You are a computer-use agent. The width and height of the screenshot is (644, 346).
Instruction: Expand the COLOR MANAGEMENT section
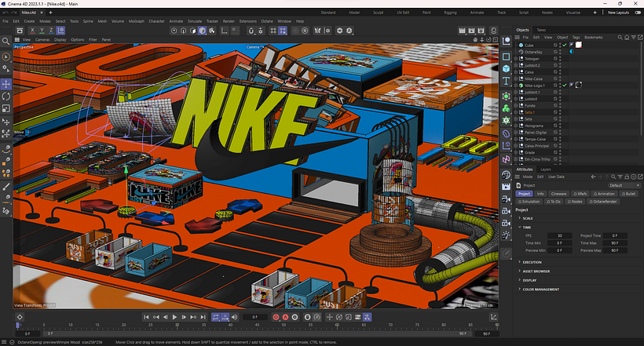point(541,290)
